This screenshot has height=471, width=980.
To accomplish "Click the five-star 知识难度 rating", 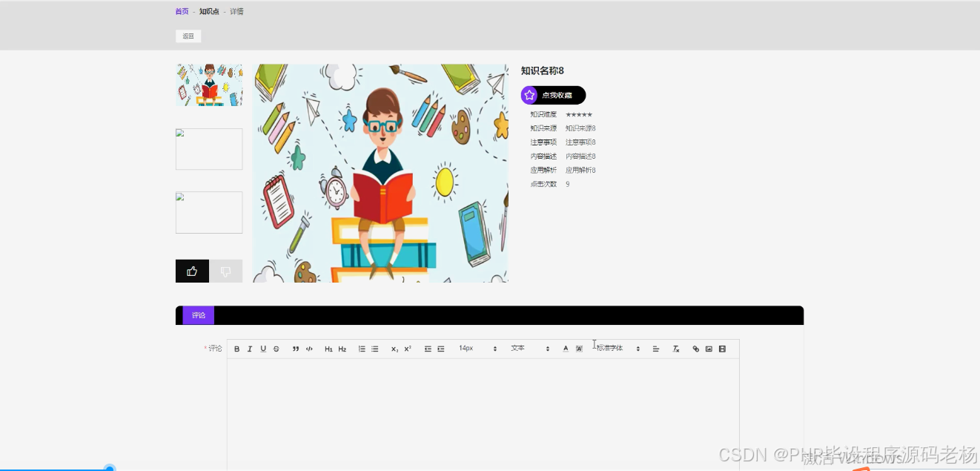I will pos(579,114).
